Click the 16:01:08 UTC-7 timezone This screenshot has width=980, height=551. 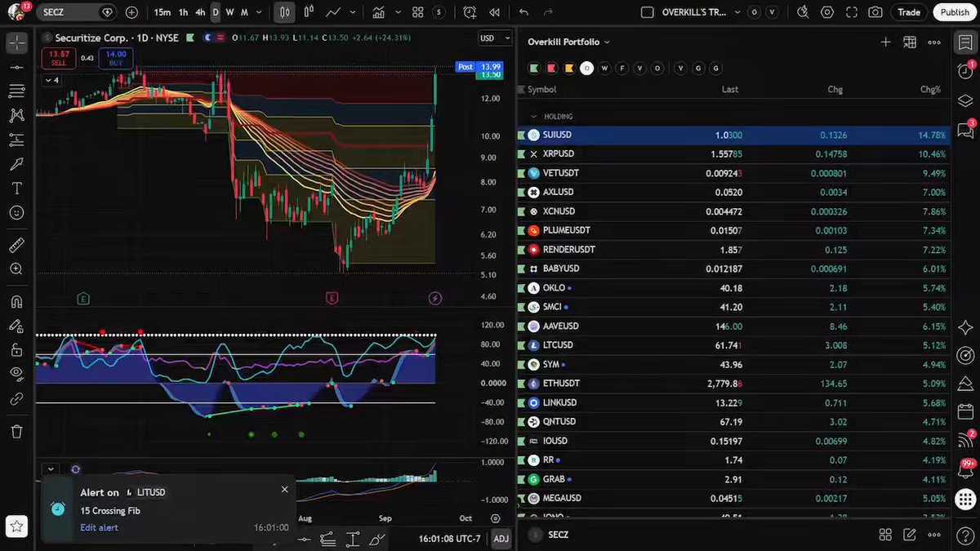(451, 539)
